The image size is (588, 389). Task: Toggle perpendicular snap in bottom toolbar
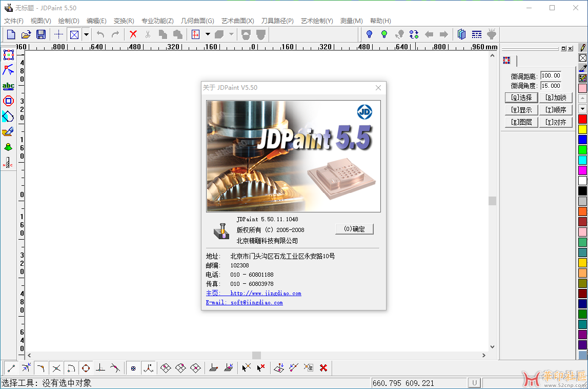100,368
